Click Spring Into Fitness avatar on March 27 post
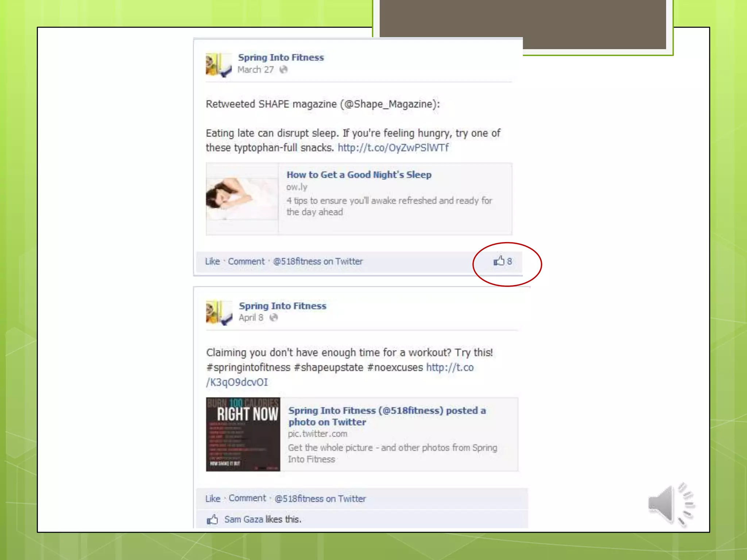The height and width of the screenshot is (560, 747). 218,65
